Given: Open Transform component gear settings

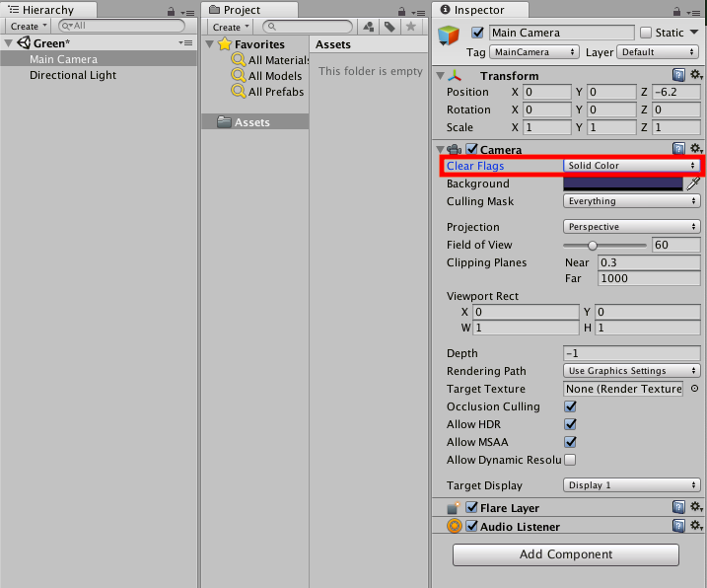Looking at the screenshot, I should click(696, 74).
